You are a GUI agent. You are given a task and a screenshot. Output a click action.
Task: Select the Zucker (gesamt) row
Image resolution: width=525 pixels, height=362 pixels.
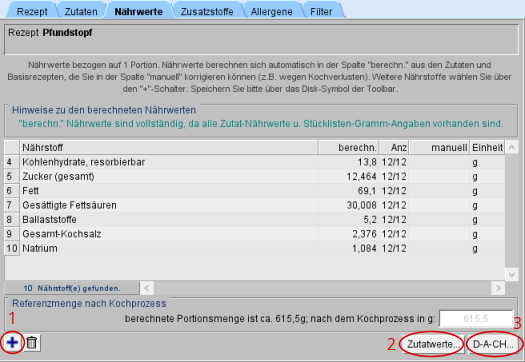(254, 176)
